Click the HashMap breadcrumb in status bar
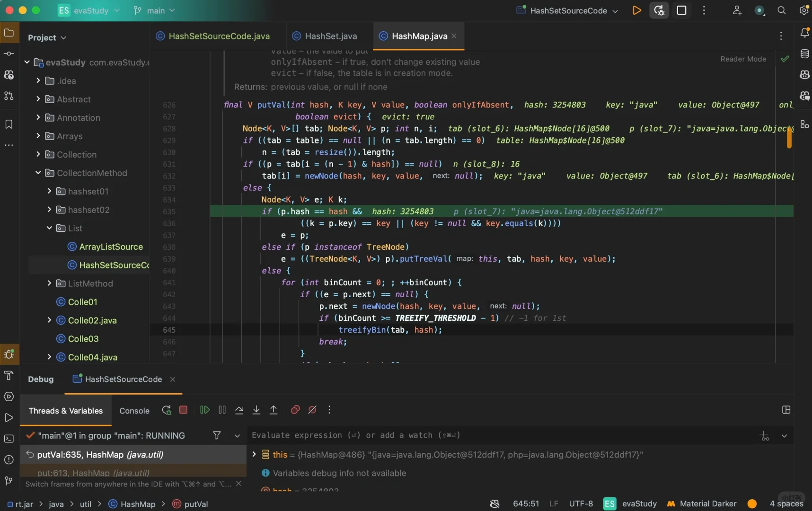This screenshot has height=511, width=812. (x=132, y=504)
